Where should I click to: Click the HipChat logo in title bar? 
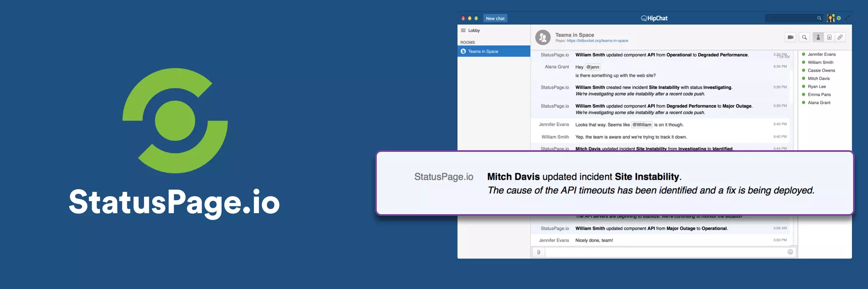654,18
